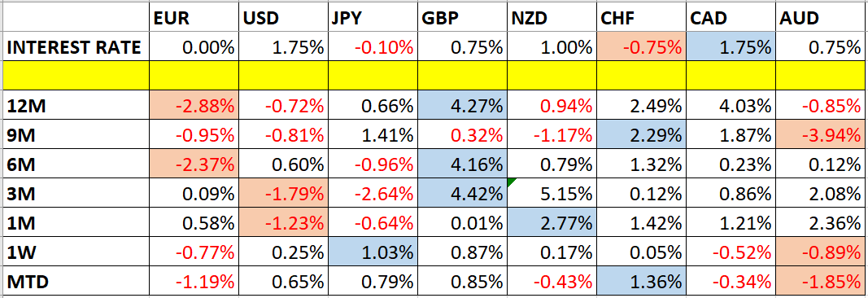Image resolution: width=868 pixels, height=298 pixels.
Task: Select the JPY interest rate -0.10% cell
Action: click(x=373, y=48)
